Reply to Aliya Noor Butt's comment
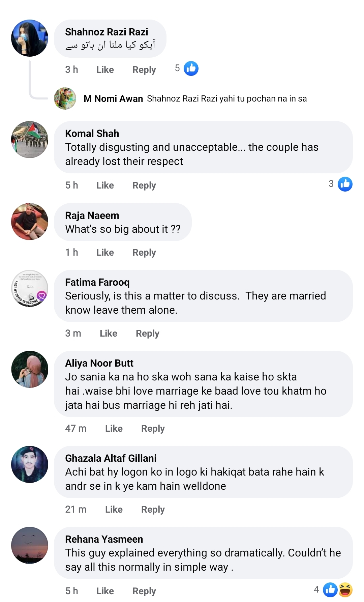Image resolution: width=364 pixels, height=602 pixels. point(153,428)
